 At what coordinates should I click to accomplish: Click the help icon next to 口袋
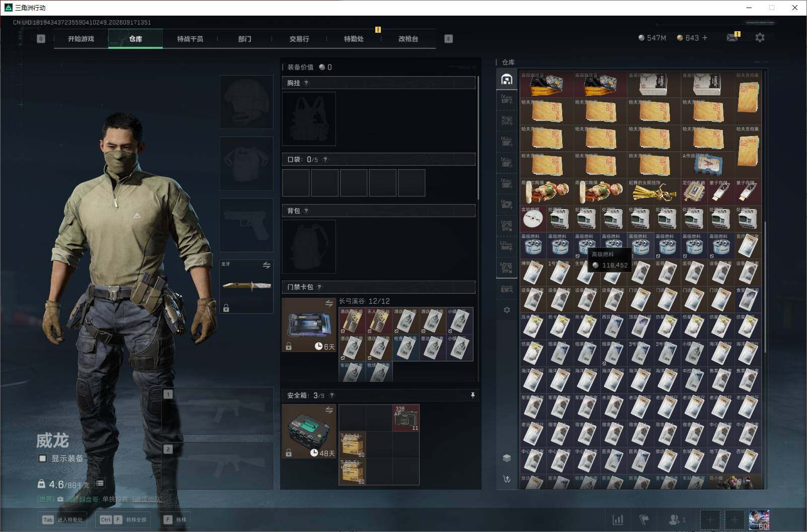tap(325, 160)
